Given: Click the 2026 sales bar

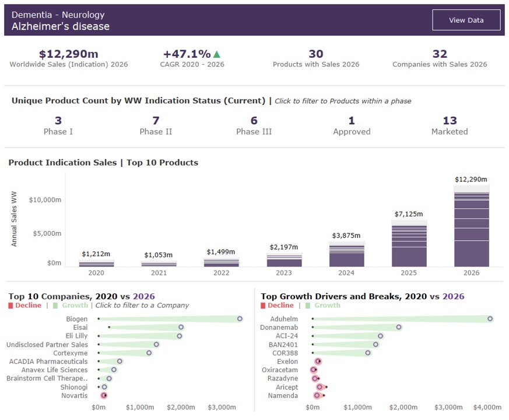Looking at the screenshot, I should point(471,228).
